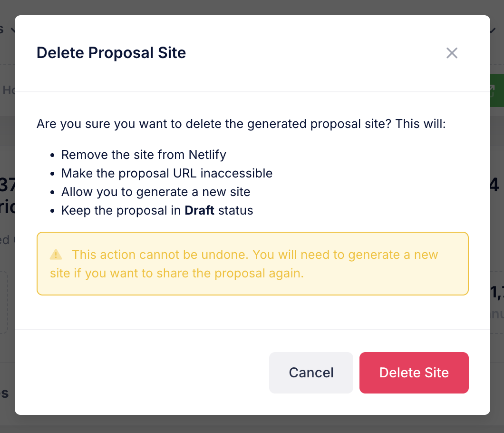Click the warning triangle icon in the yellow banner

[56, 254]
